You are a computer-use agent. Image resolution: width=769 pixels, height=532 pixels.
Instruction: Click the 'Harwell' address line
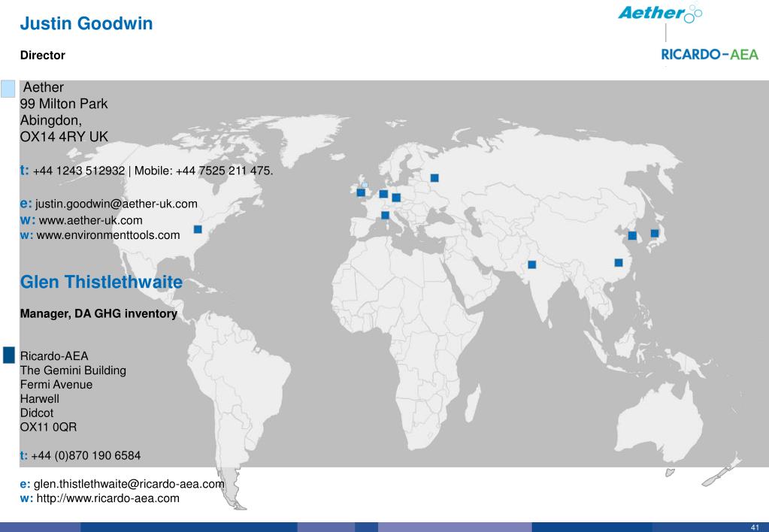coord(40,399)
